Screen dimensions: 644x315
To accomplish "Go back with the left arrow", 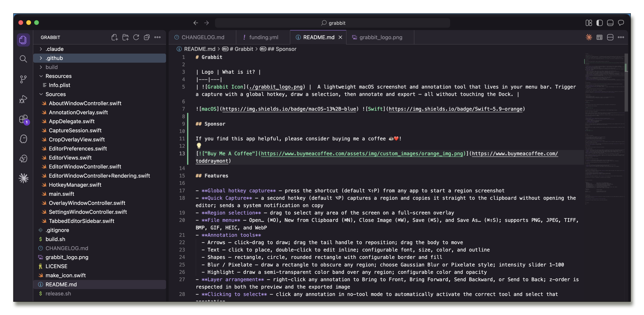I will tap(196, 23).
